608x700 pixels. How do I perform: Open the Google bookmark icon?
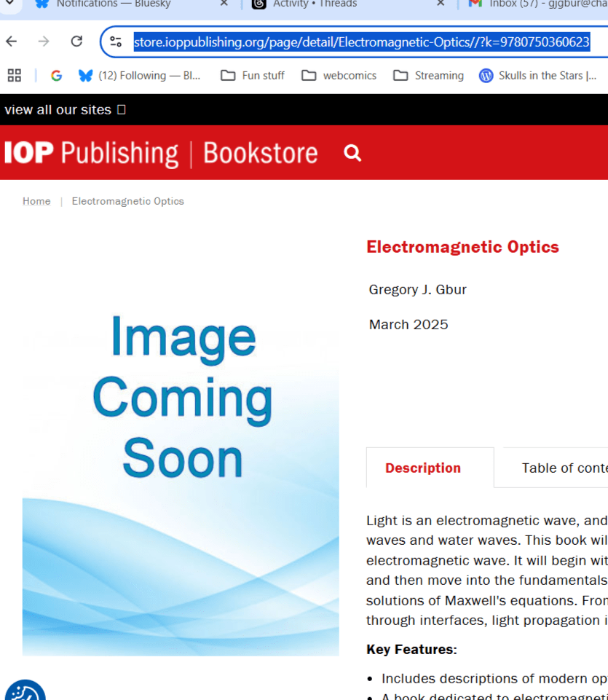click(56, 75)
